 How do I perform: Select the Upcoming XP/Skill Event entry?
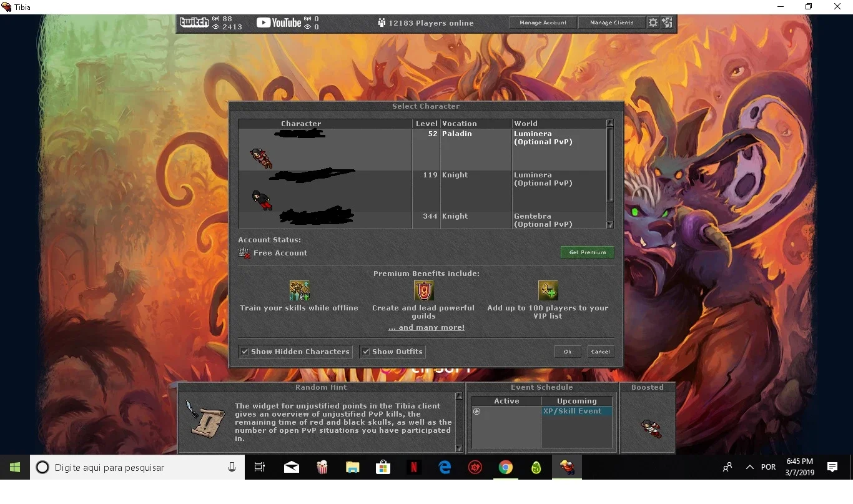[577, 411]
